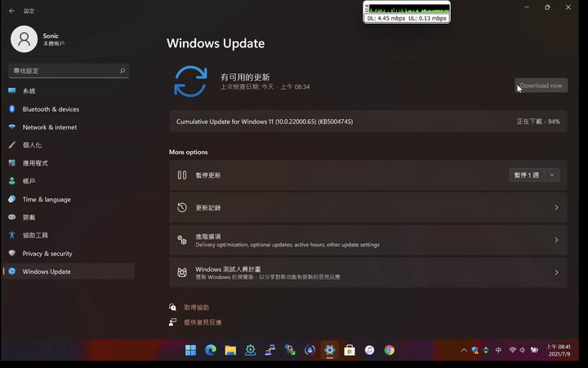Click the 暫停 1 週 pause button
The height and width of the screenshot is (368, 588).
click(527, 175)
